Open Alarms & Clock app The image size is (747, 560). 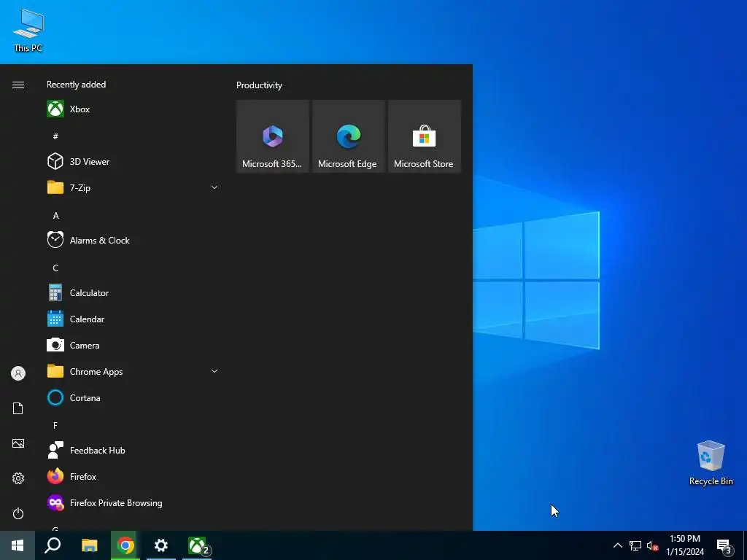(x=133, y=240)
